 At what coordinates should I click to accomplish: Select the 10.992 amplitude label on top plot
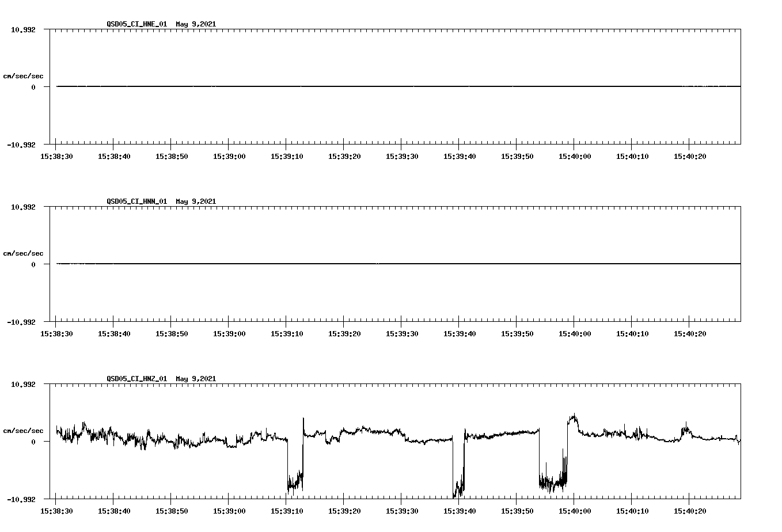click(23, 29)
